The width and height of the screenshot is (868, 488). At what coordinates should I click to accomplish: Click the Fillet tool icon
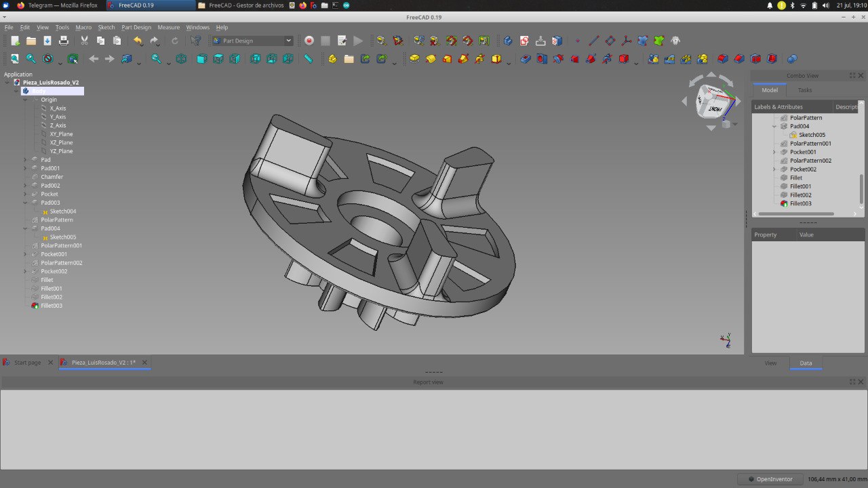click(723, 59)
